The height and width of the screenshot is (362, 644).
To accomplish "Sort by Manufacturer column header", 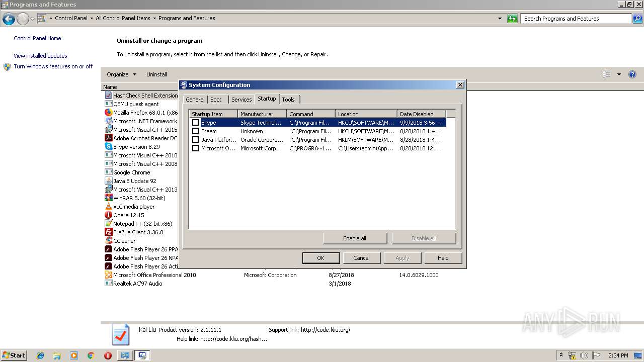I will point(262,114).
